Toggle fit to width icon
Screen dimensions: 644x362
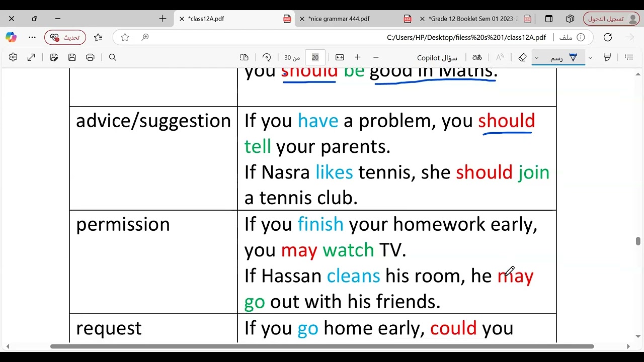point(340,57)
